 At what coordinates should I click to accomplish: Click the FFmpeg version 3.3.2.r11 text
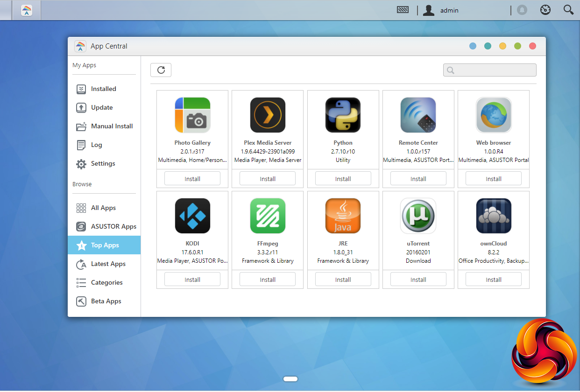268,252
